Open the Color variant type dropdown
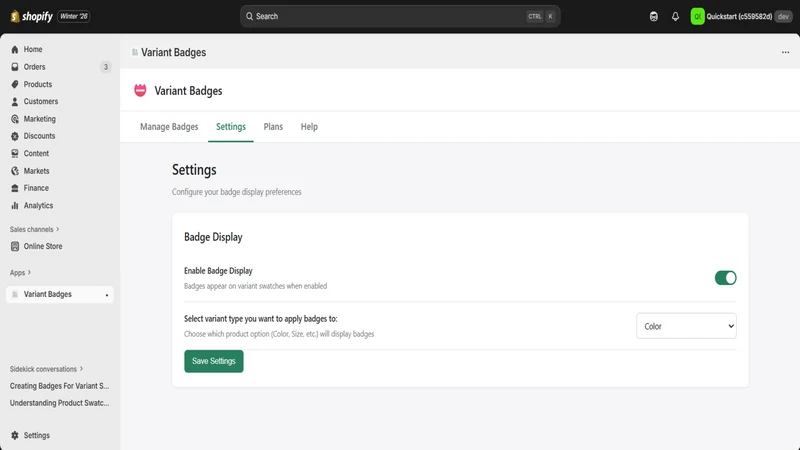This screenshot has width=800, height=450. tap(686, 326)
